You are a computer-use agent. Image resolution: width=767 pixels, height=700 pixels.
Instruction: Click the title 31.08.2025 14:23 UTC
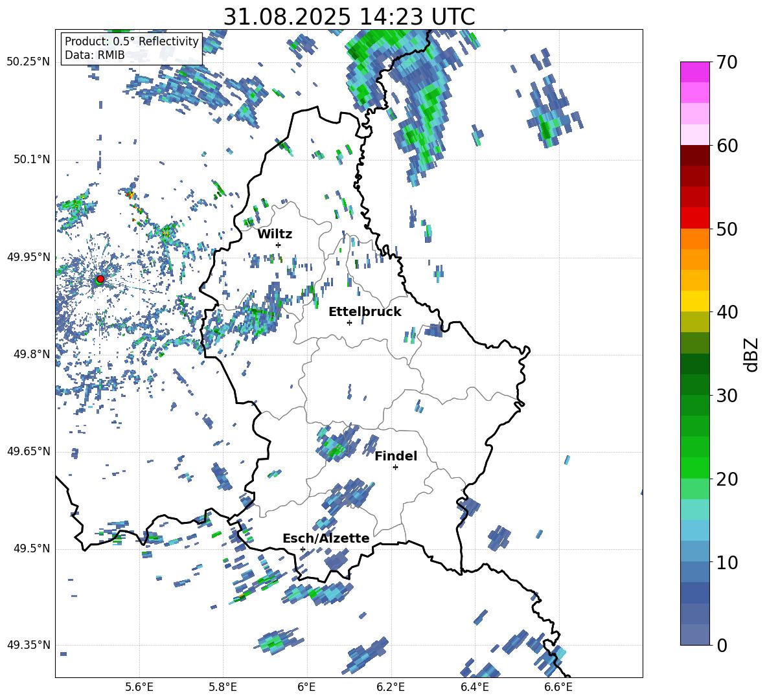click(x=349, y=17)
